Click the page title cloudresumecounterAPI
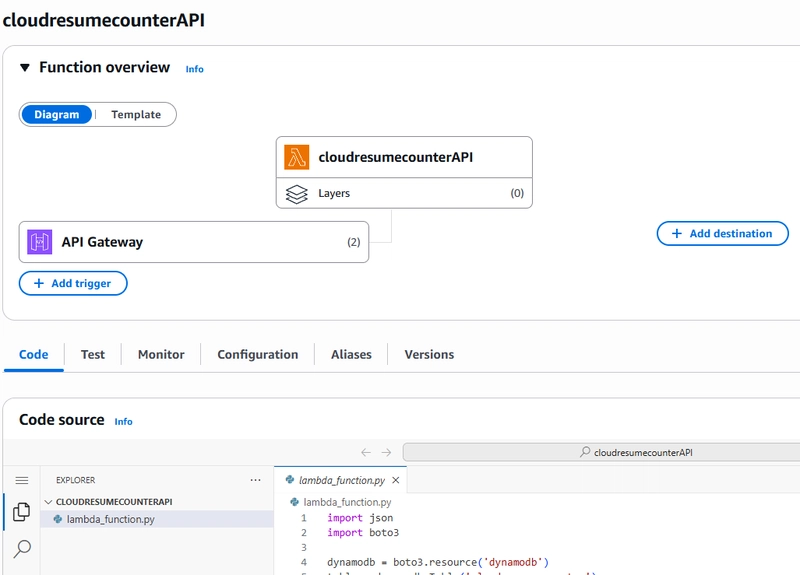Viewport: 800px width, 575px height. [104, 20]
